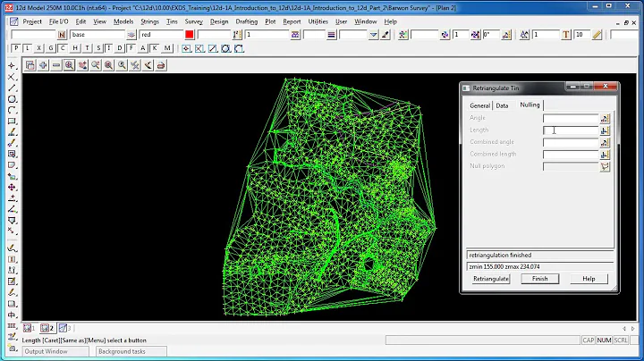Open the Tins menu
The height and width of the screenshot is (361, 644).
pyautogui.click(x=172, y=21)
